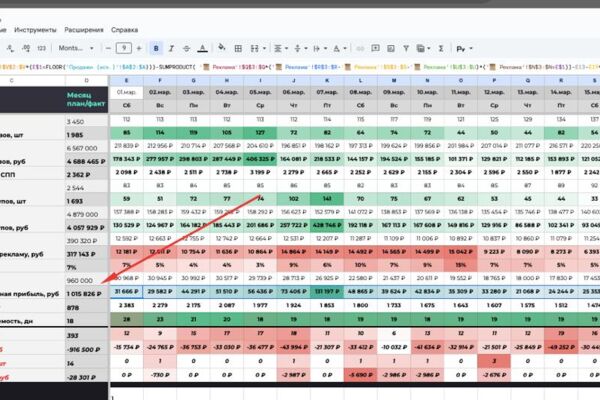Open the text rotation dropdown
600x400 pixels.
click(x=340, y=48)
